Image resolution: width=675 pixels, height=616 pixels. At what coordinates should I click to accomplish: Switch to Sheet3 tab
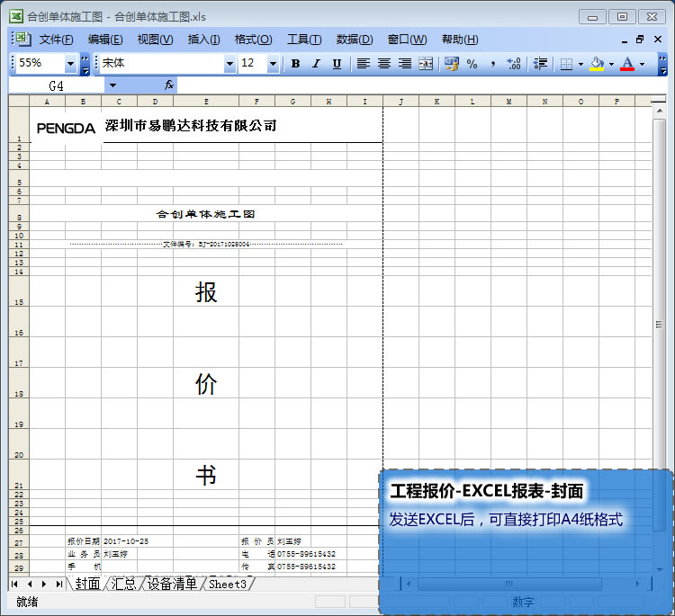pyautogui.click(x=228, y=584)
